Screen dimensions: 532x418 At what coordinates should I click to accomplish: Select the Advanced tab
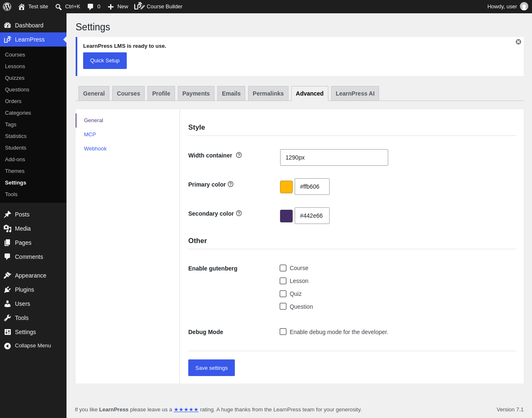pyautogui.click(x=310, y=93)
